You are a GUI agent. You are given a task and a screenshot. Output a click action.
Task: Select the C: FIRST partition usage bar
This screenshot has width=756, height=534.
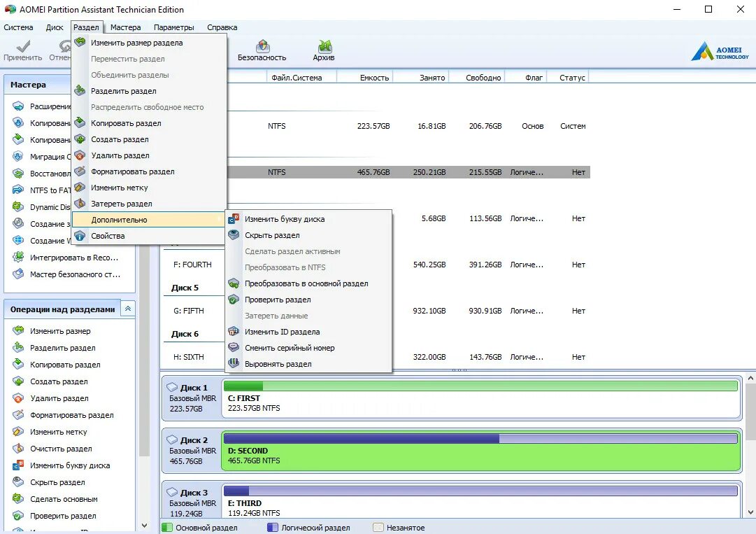tap(480, 386)
